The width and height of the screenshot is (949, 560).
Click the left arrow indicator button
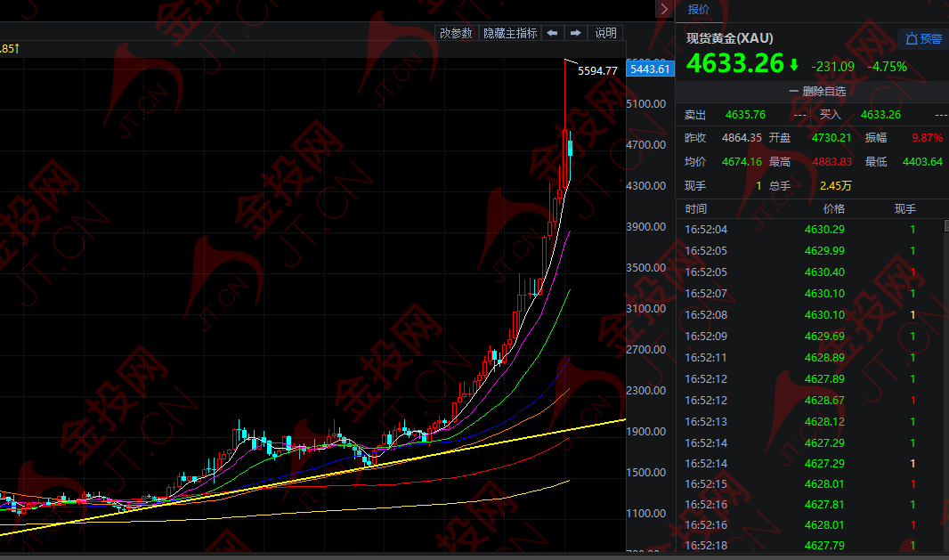(x=552, y=33)
